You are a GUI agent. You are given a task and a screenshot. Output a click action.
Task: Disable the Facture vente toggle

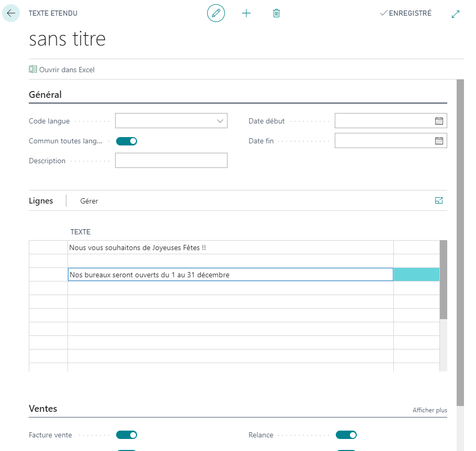click(127, 435)
